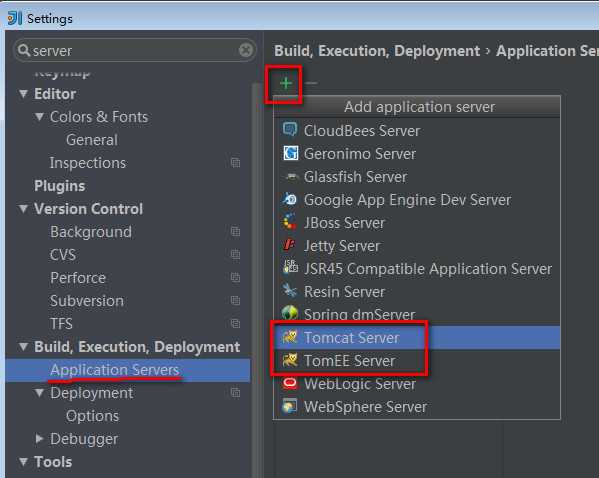Click the project-level icon beside Background
This screenshot has height=478, width=599.
235,232
